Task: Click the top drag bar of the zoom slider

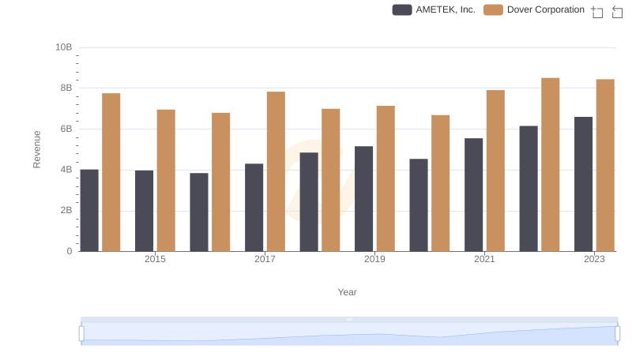Action: [x=349, y=319]
